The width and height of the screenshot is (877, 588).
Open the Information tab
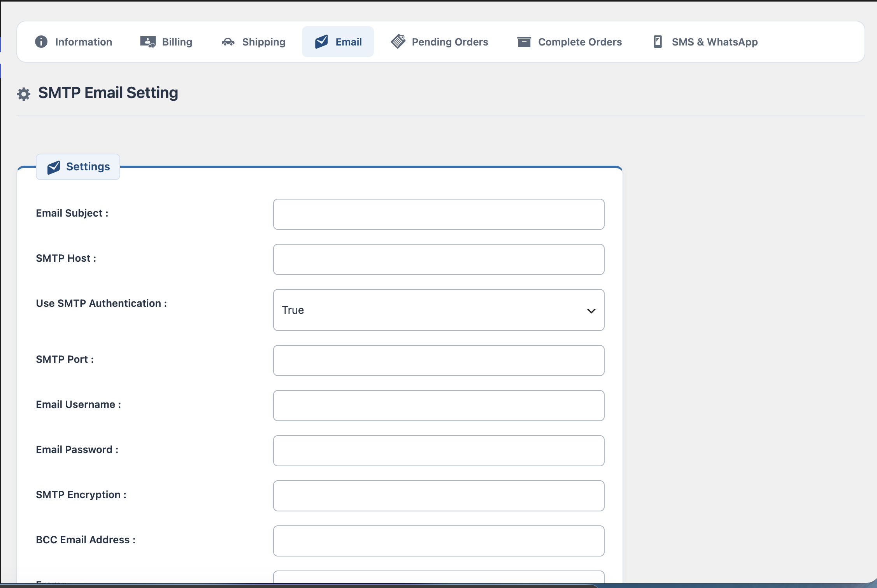[x=74, y=42]
